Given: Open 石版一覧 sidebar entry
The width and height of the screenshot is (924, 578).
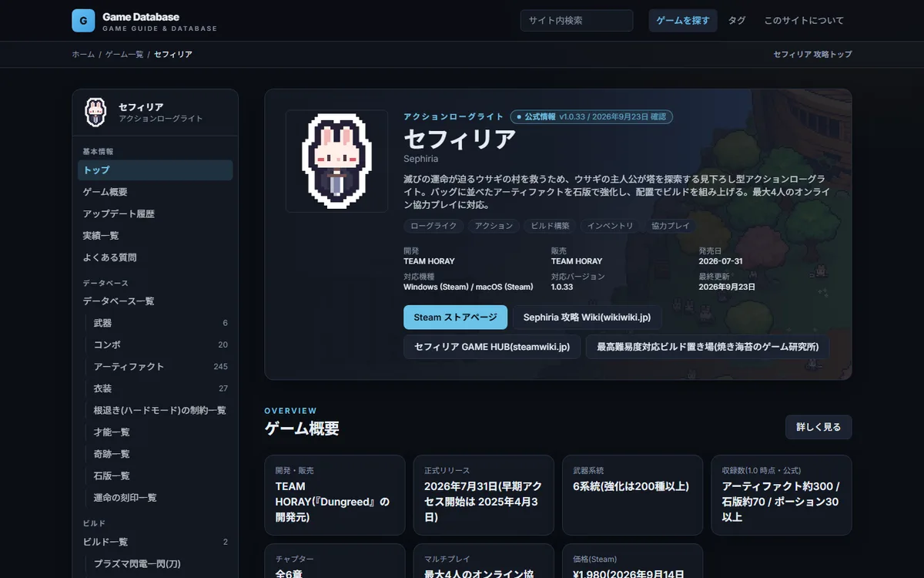Looking at the screenshot, I should click(x=160, y=476).
